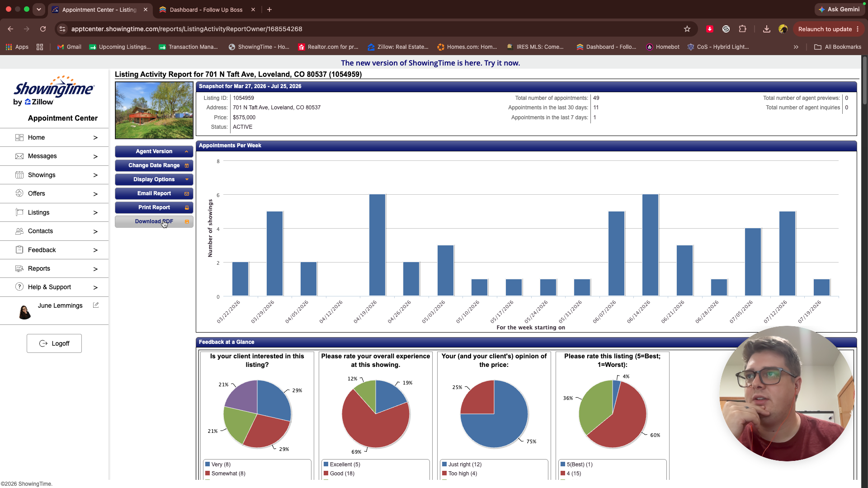The height and width of the screenshot is (488, 868).
Task: Click the 06/14/2026 week bar
Action: pos(651,245)
